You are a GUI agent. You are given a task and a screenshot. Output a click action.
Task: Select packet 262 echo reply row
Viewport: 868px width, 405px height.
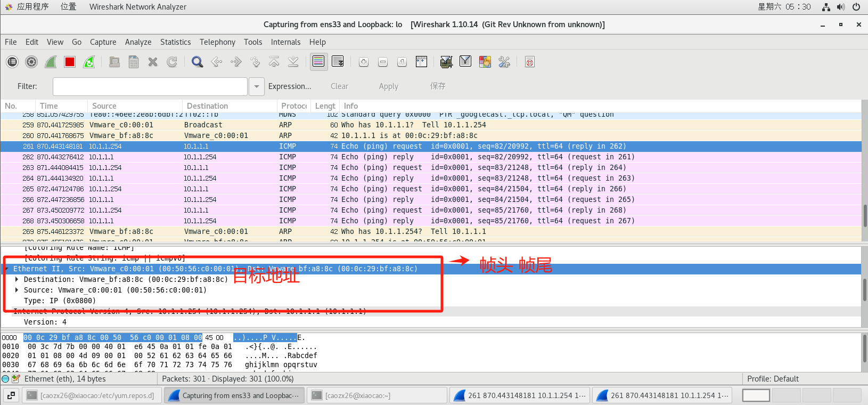click(x=431, y=157)
